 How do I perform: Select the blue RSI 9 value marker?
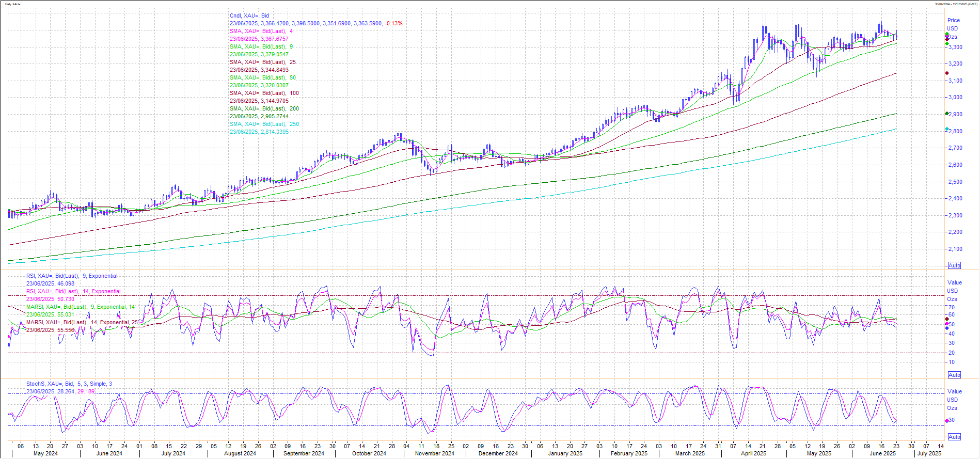pyautogui.click(x=947, y=328)
